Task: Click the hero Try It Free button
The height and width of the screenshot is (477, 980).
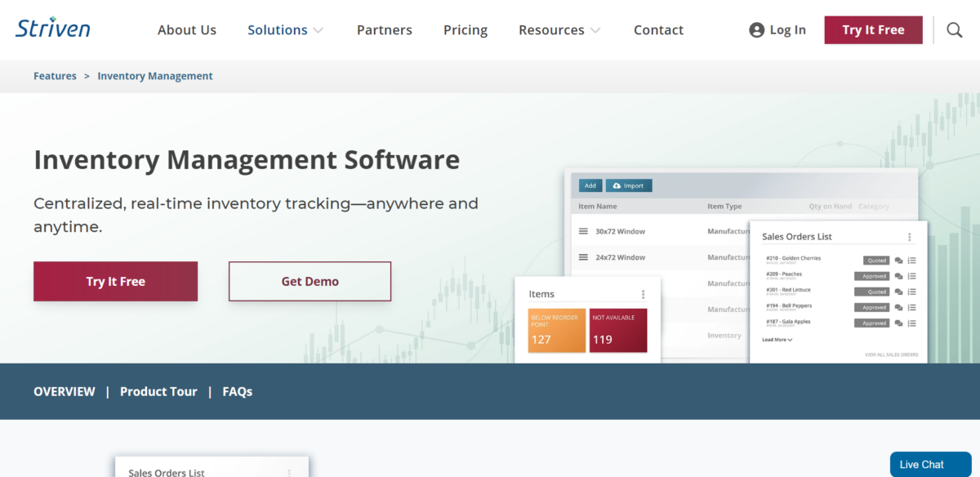Action: pyautogui.click(x=115, y=281)
